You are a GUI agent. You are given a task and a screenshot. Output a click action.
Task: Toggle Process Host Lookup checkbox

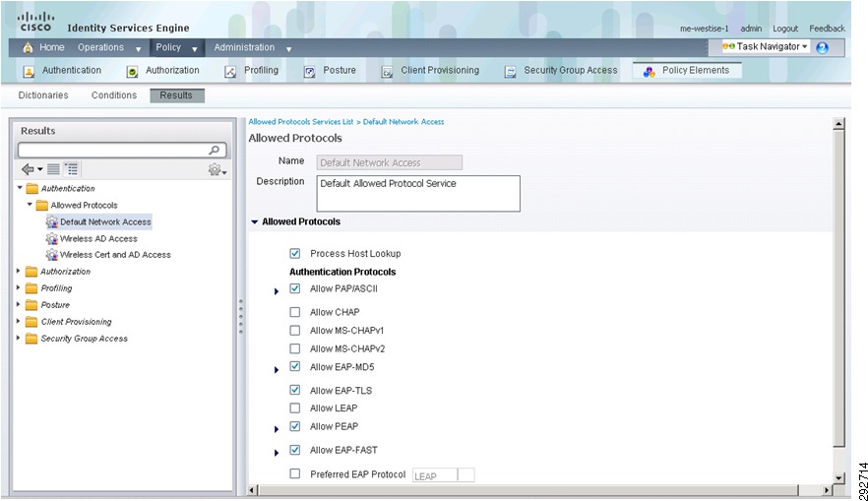click(295, 254)
